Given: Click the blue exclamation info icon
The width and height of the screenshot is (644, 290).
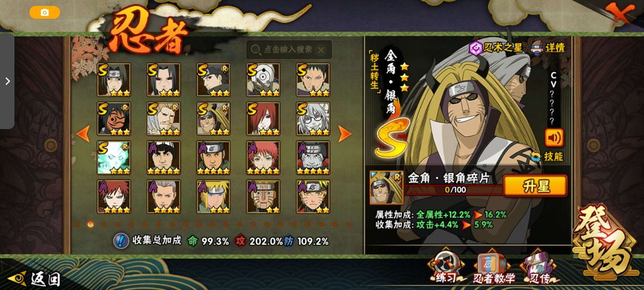Looking at the screenshot, I should pyautogui.click(x=121, y=240).
